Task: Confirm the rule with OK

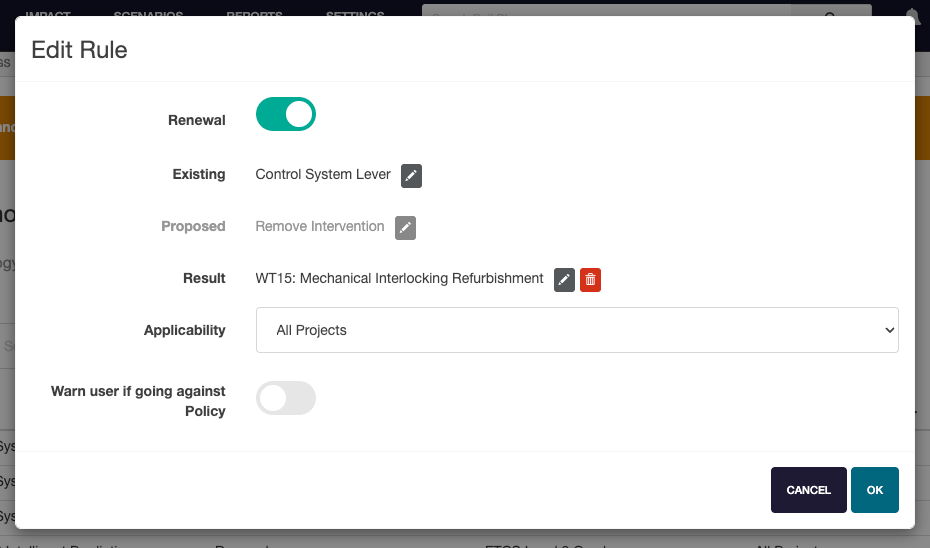Action: click(874, 490)
